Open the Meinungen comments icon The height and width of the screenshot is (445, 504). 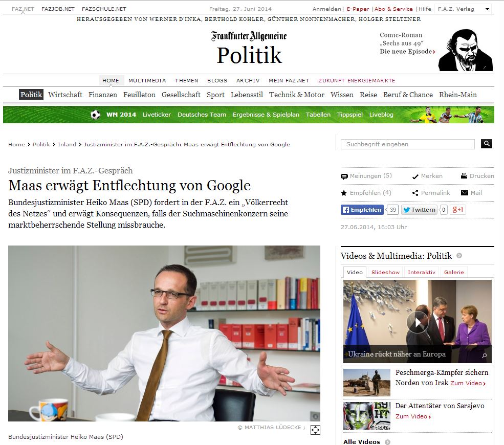click(x=344, y=176)
